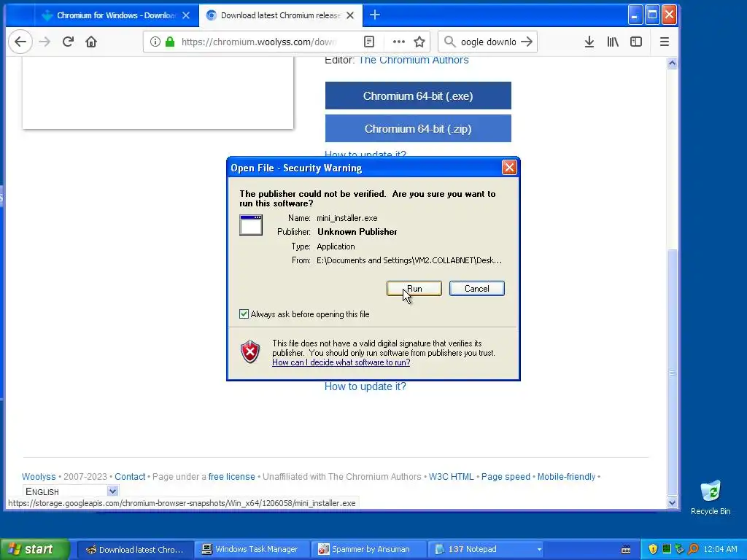The height and width of the screenshot is (560, 747).
Task: Click the green padlock security icon
Action: pyautogui.click(x=169, y=42)
